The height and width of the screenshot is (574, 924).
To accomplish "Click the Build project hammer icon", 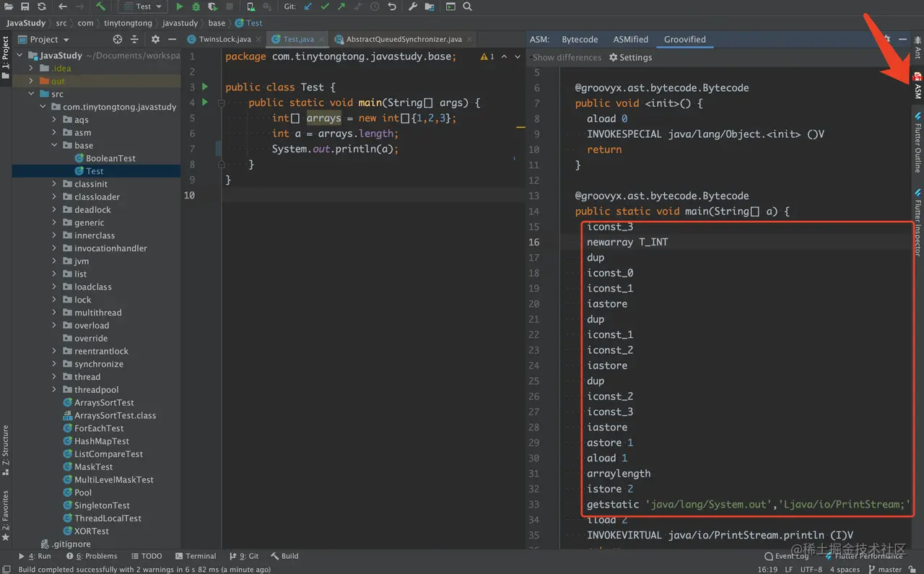I will (x=100, y=6).
